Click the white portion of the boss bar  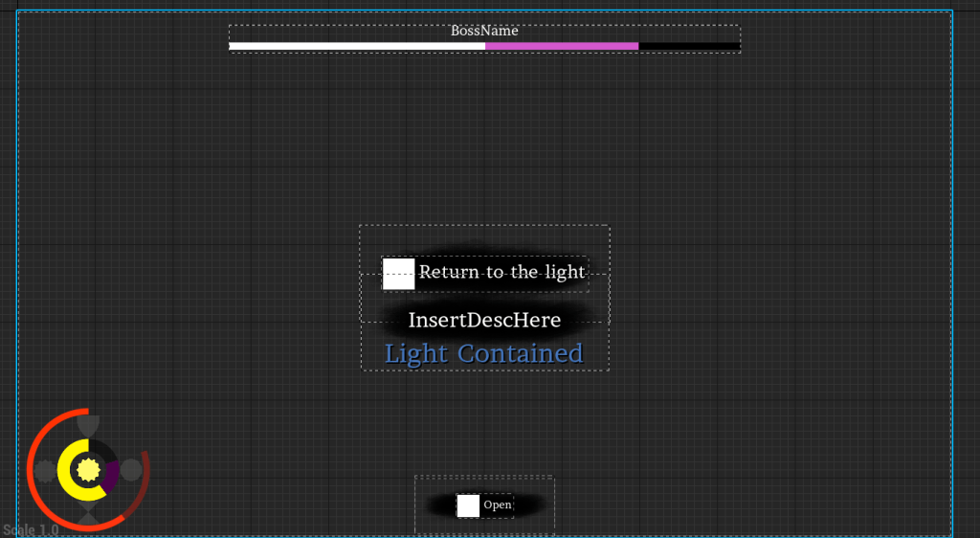pos(356,46)
